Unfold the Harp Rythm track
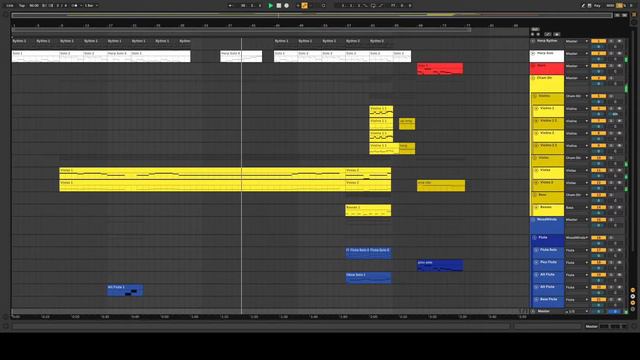The image size is (640, 360). [533, 41]
